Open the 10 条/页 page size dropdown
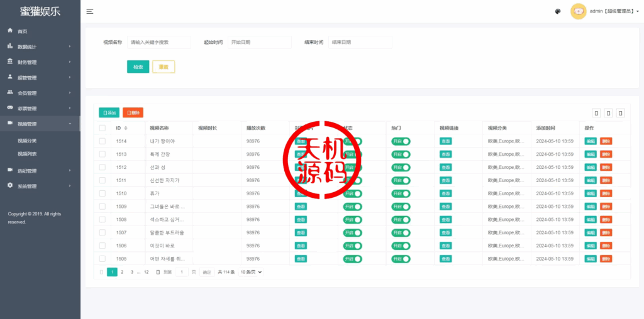The image size is (644, 319). (250, 272)
